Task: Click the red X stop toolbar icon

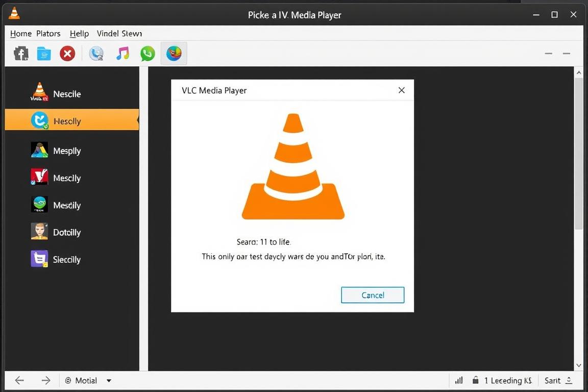Action: 67,54
